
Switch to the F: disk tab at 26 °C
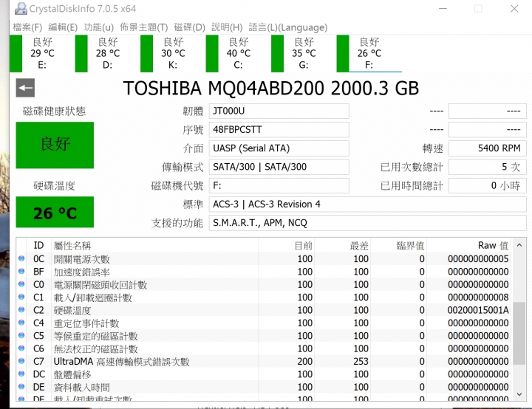(369, 54)
